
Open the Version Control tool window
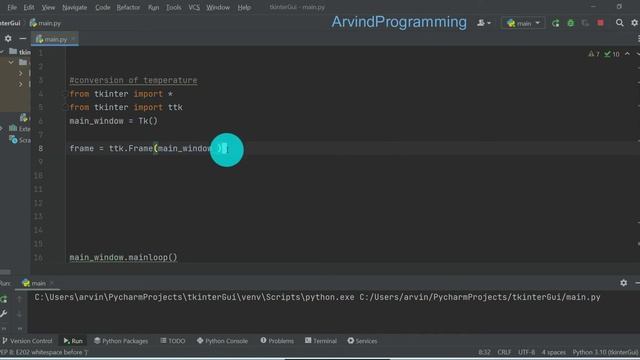click(x=27, y=341)
